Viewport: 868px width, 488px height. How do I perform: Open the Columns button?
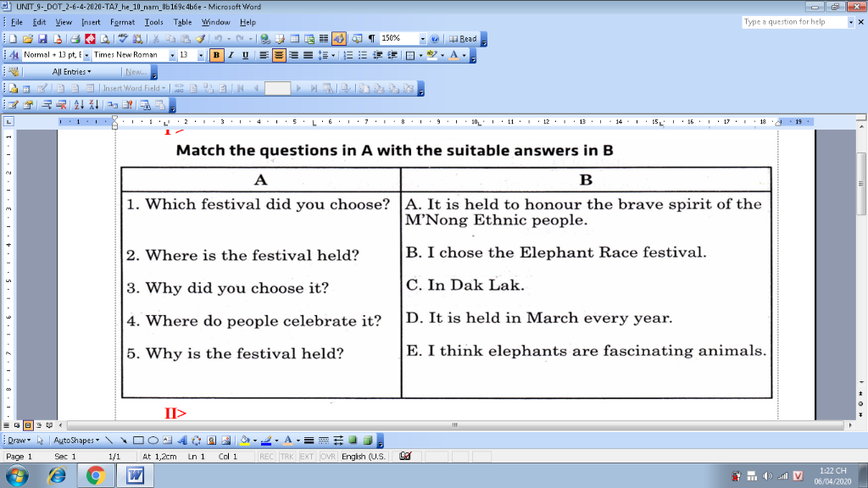[x=324, y=39]
